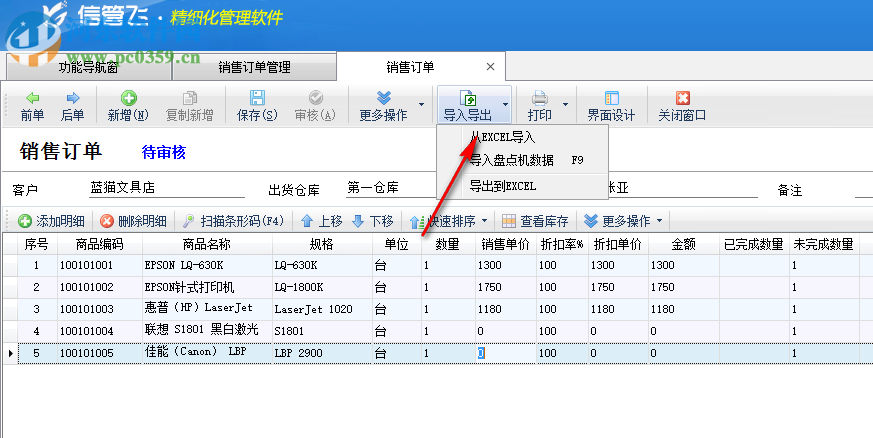The image size is (873, 438).
Task: Click the 待审核 status label
Action: point(164,152)
